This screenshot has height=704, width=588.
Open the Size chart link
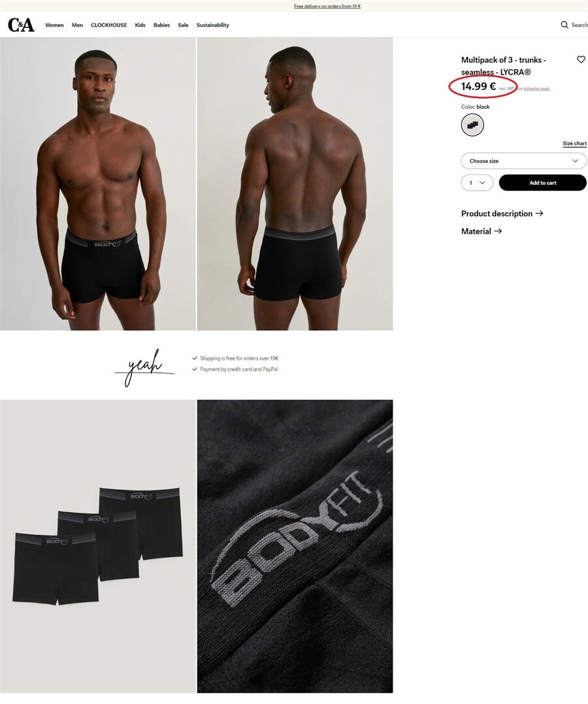click(x=574, y=143)
